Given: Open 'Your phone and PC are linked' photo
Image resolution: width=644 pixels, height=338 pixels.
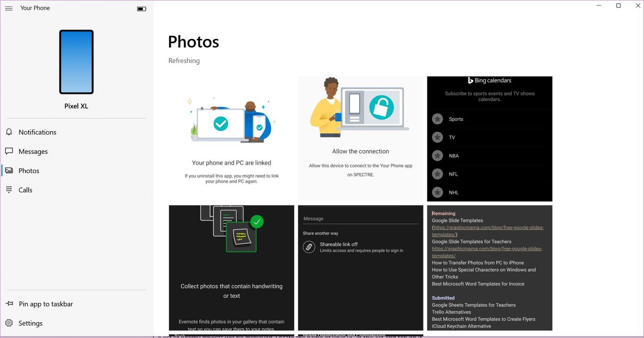Looking at the screenshot, I should point(231,139).
